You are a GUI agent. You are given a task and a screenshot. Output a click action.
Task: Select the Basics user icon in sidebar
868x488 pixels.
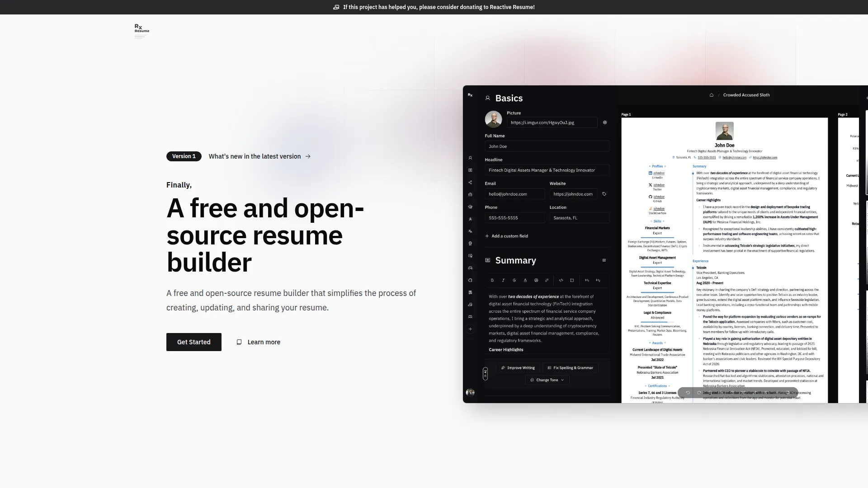pos(470,158)
